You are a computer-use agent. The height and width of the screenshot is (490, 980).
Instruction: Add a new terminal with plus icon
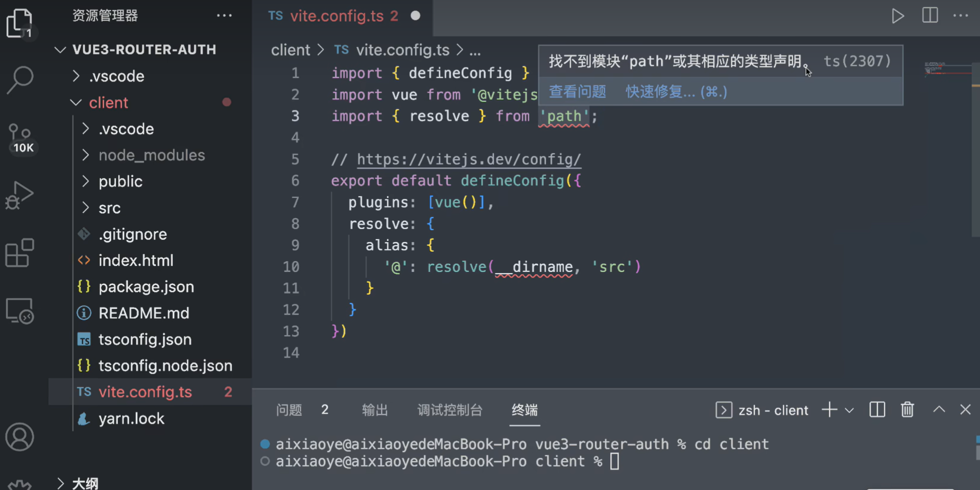click(829, 410)
